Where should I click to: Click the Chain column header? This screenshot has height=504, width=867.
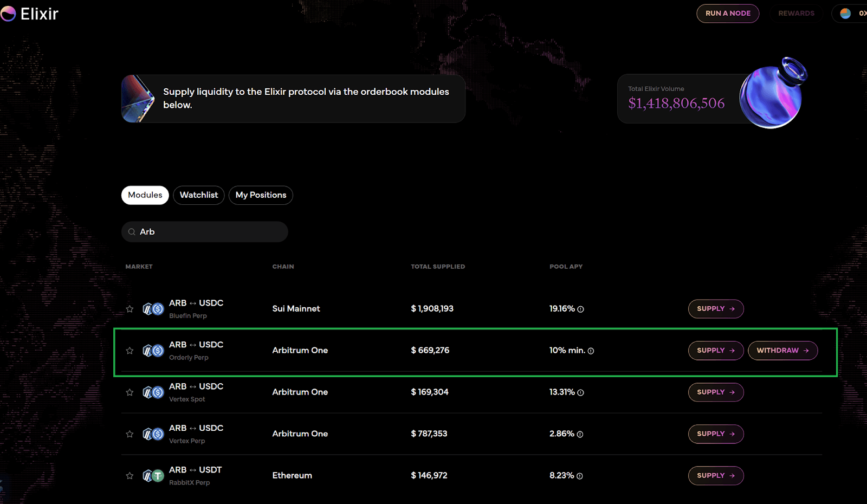pos(283,267)
